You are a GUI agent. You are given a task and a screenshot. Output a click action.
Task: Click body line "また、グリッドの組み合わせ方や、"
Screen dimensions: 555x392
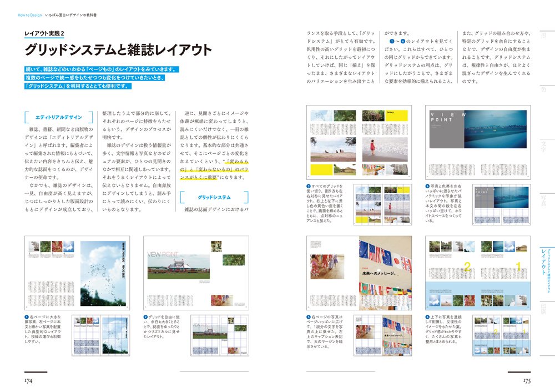(x=496, y=33)
